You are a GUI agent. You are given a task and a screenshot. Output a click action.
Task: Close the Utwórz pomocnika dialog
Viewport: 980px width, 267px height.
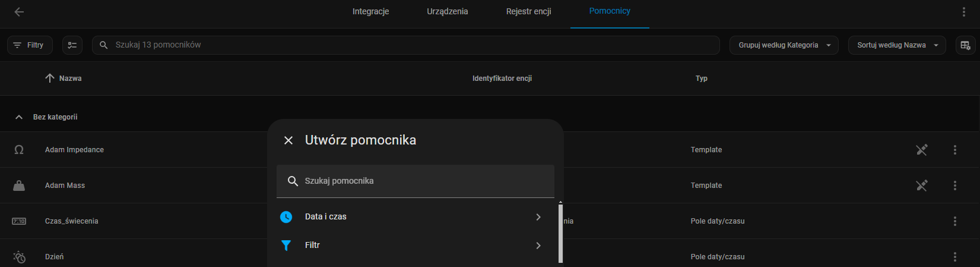click(288, 140)
